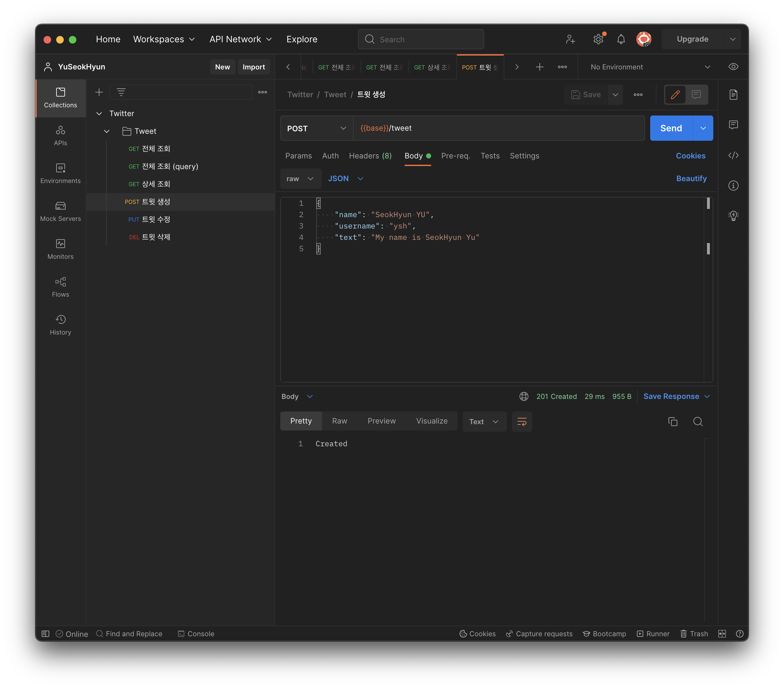
Task: Search within the response body
Action: tap(698, 421)
